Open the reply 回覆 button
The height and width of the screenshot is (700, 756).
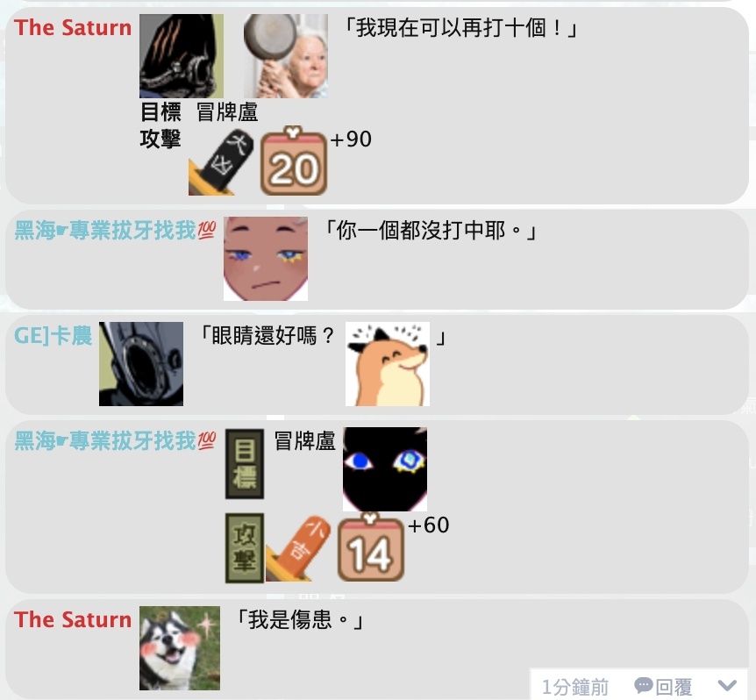coord(663,687)
